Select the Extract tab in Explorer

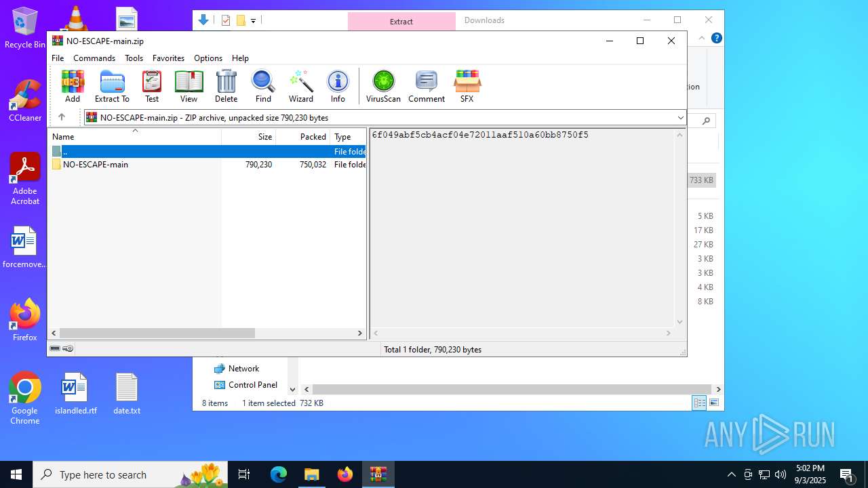click(x=401, y=21)
